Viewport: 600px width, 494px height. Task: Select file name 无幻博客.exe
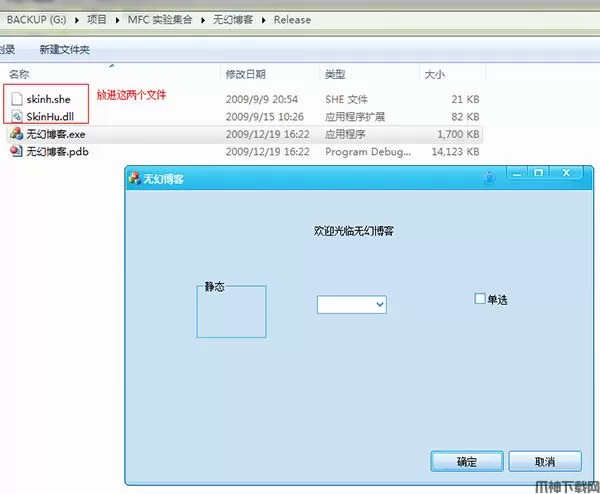point(56,134)
